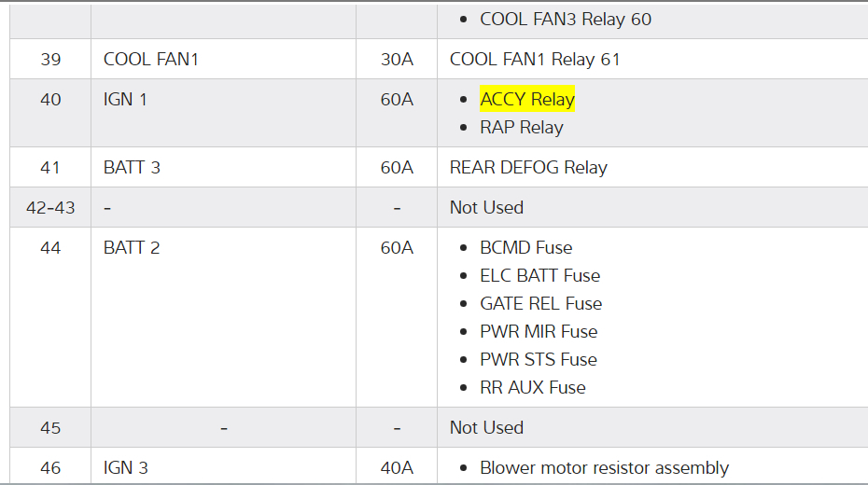Click the 30A rating for COOL FAN1
The image size is (868, 485).
[397, 60]
